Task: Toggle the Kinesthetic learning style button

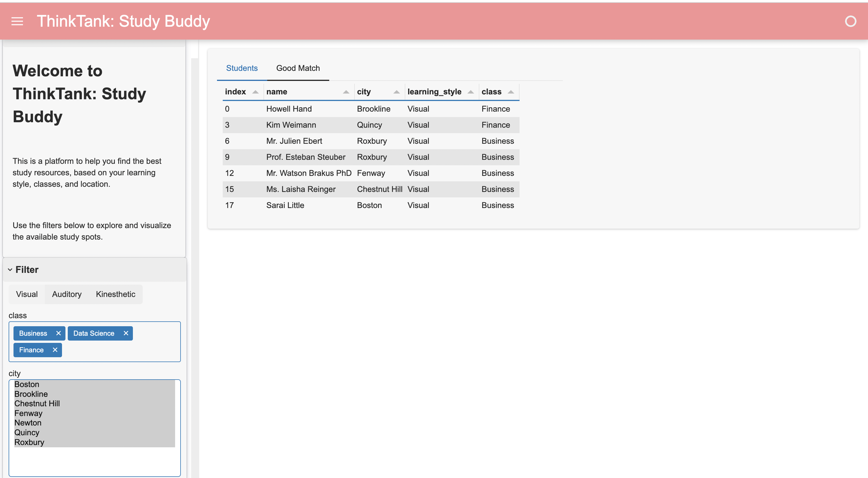Action: click(115, 294)
